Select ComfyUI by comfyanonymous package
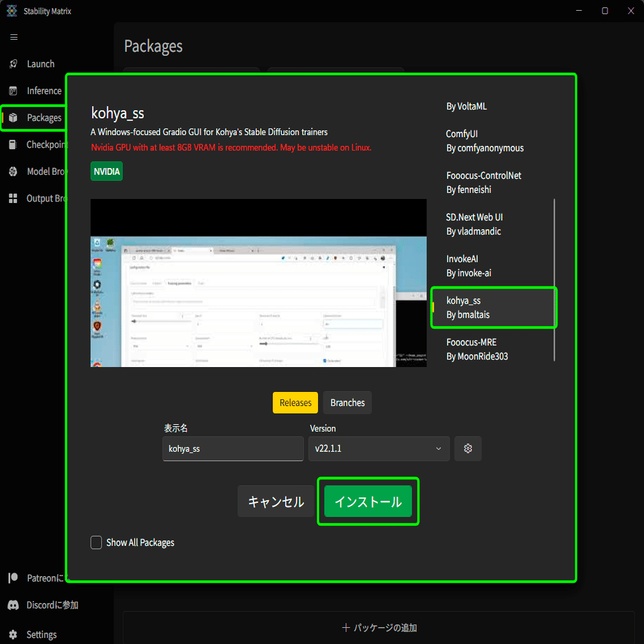Viewport: 644px width, 644px height. coord(493,141)
